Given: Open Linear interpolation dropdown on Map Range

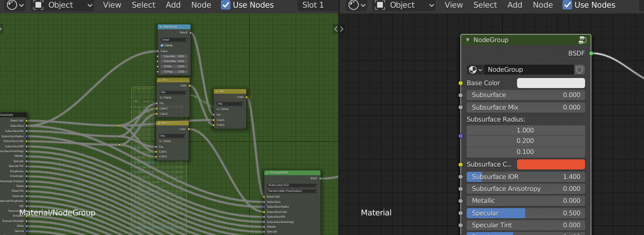Looking at the screenshot, I should click(x=174, y=40).
